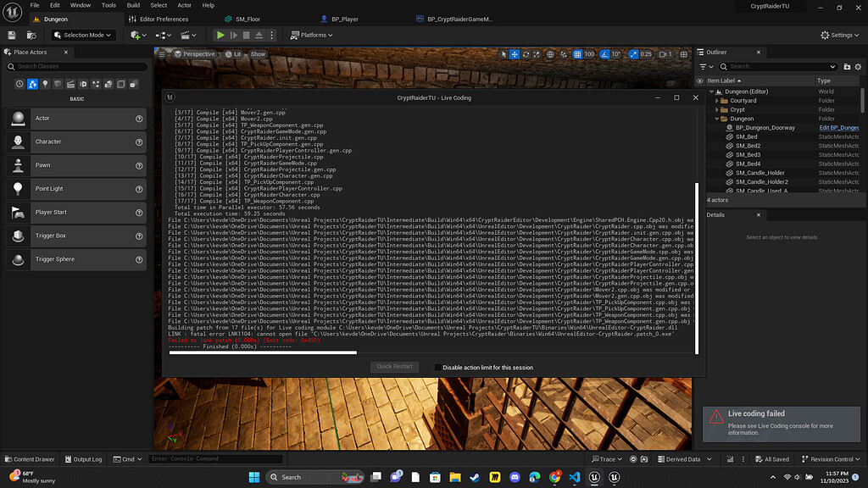The height and width of the screenshot is (488, 868).
Task: Select the Rotate tool in the viewport
Action: [x=526, y=54]
